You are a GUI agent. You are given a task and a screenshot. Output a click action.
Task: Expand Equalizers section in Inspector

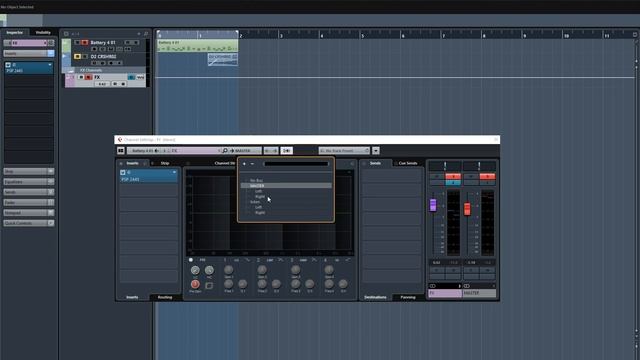pos(29,182)
